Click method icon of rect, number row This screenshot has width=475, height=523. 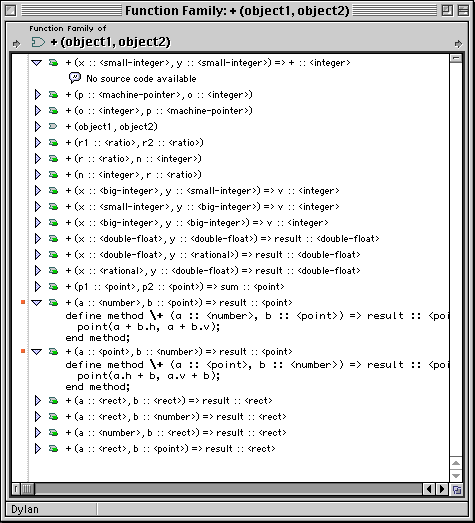53,416
